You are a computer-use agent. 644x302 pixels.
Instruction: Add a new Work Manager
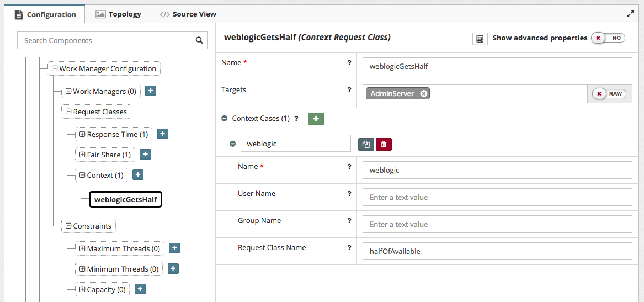(151, 91)
